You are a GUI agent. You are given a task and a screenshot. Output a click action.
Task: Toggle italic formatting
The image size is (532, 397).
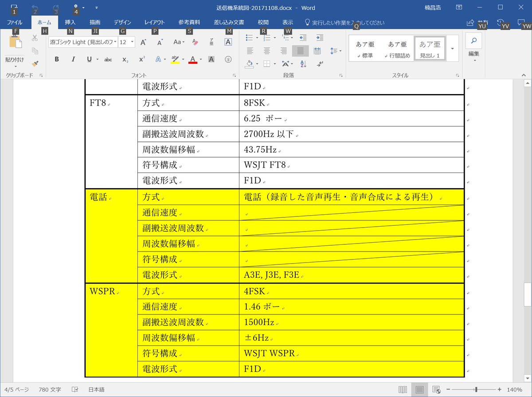click(x=73, y=59)
